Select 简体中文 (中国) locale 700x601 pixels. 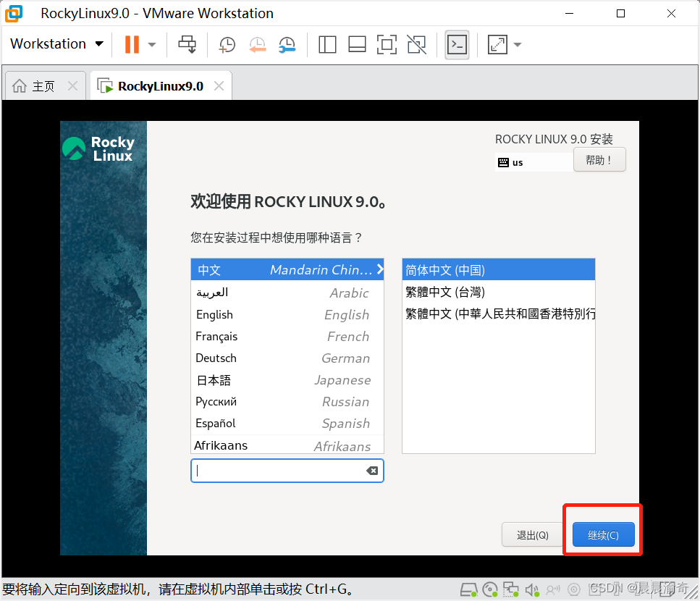(499, 269)
